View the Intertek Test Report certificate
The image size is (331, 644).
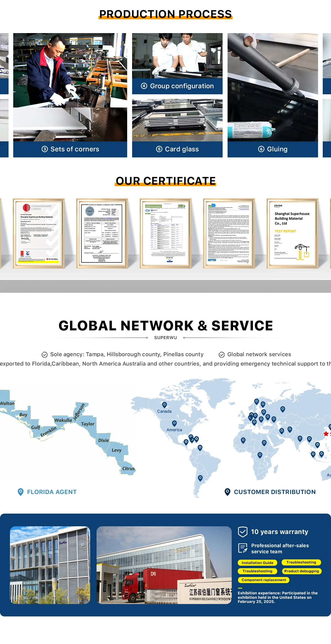[x=292, y=233]
